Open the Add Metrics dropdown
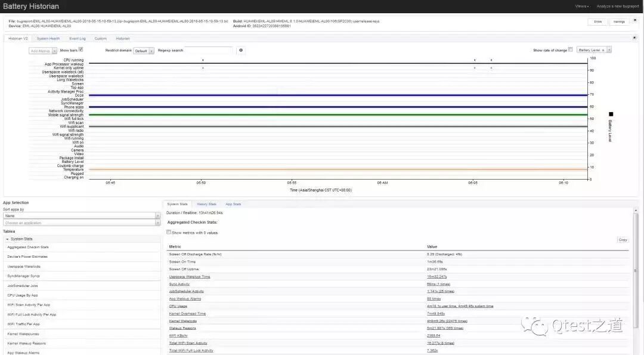This screenshot has width=644, height=355. pos(43,51)
